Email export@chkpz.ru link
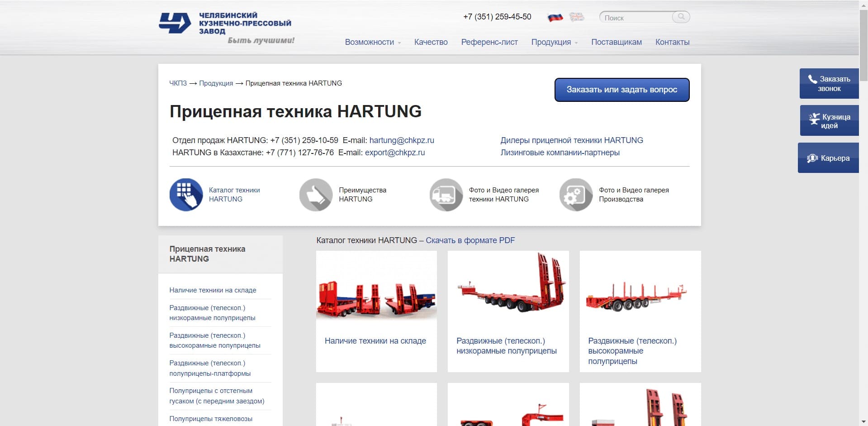 pyautogui.click(x=395, y=153)
